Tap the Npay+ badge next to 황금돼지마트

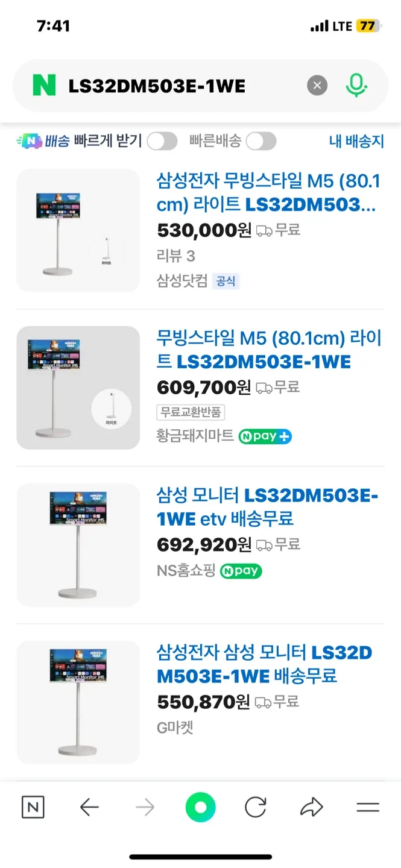tap(265, 436)
